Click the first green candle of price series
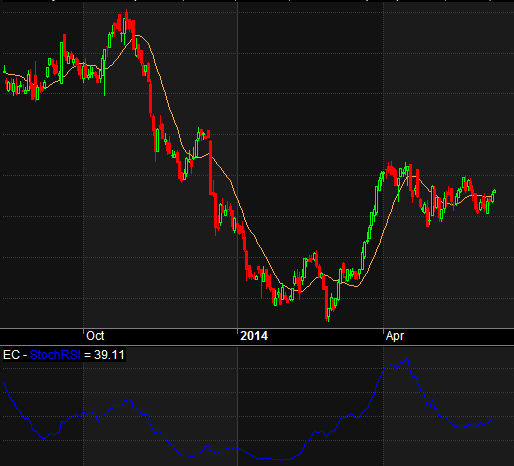514x466 pixels. tap(4, 70)
